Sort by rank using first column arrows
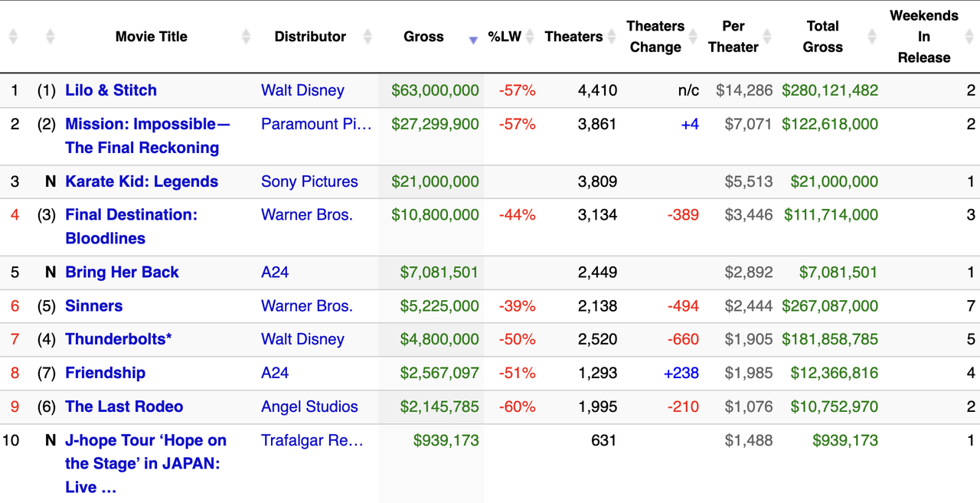The height and width of the screenshot is (503, 980). click(14, 36)
